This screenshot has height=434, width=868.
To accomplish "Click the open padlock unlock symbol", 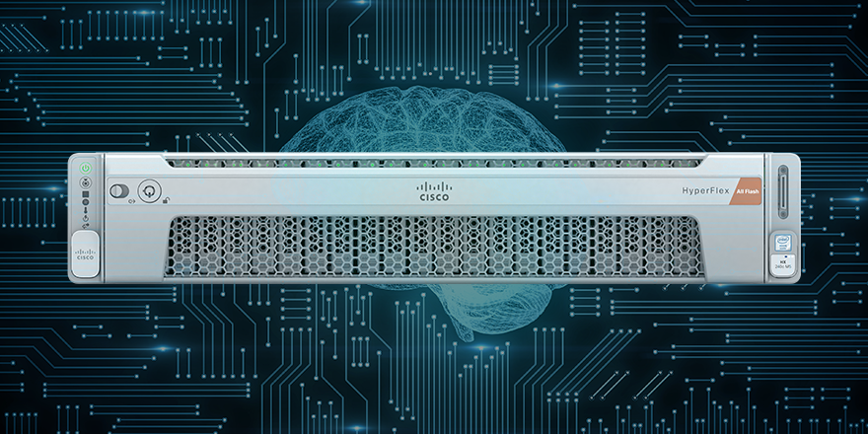I will [166, 201].
